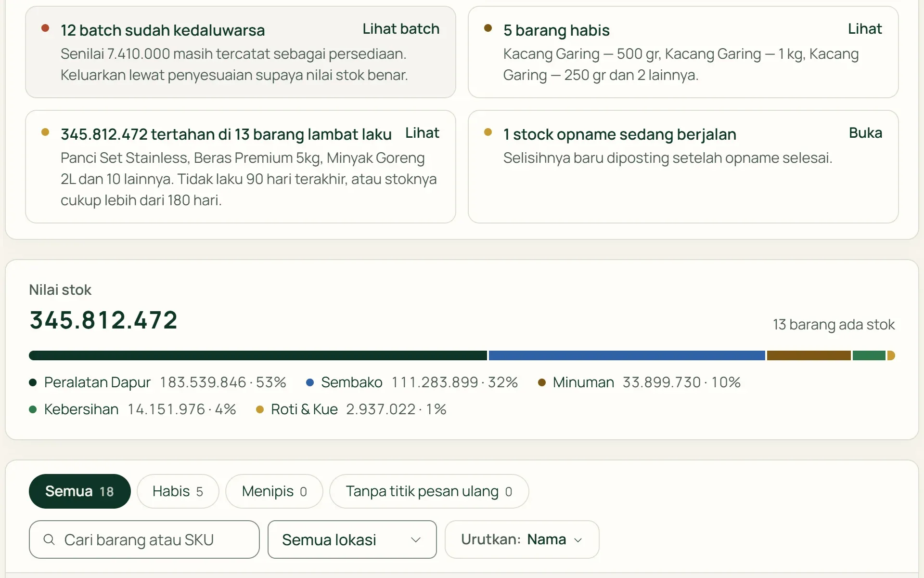Click the 13 barang ada stok text

coord(834,325)
